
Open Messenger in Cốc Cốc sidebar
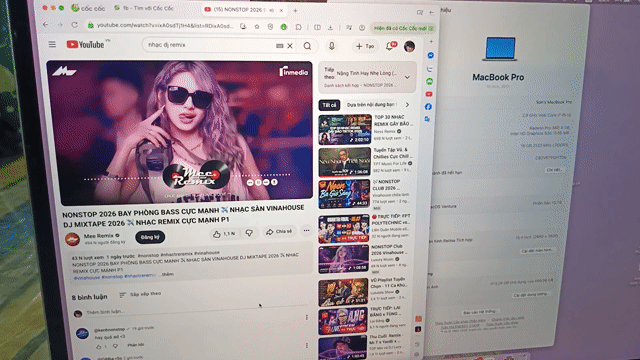click(431, 55)
